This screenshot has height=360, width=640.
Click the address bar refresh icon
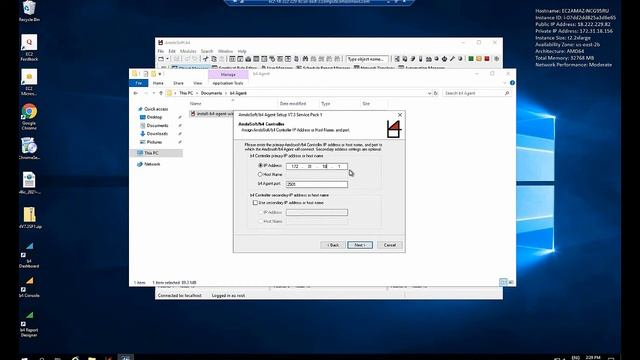point(436,93)
